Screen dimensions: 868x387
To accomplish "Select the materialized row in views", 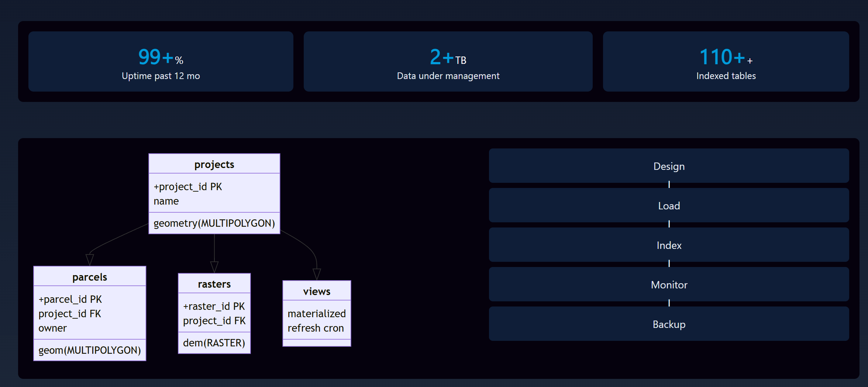I will 316,313.
